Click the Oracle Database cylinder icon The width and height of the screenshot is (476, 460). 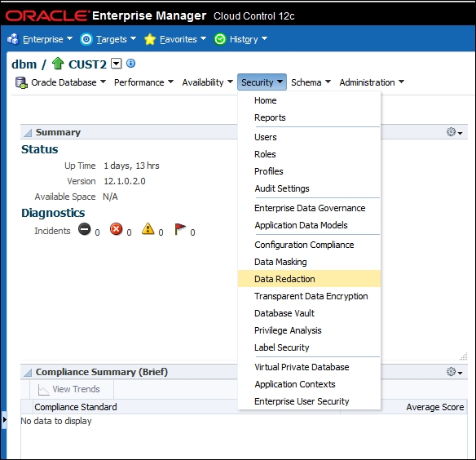pos(21,82)
